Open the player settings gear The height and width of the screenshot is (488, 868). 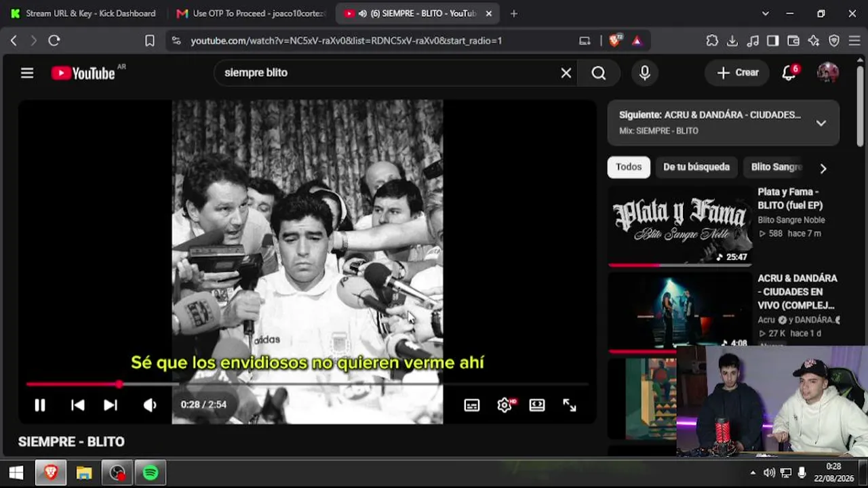point(505,405)
